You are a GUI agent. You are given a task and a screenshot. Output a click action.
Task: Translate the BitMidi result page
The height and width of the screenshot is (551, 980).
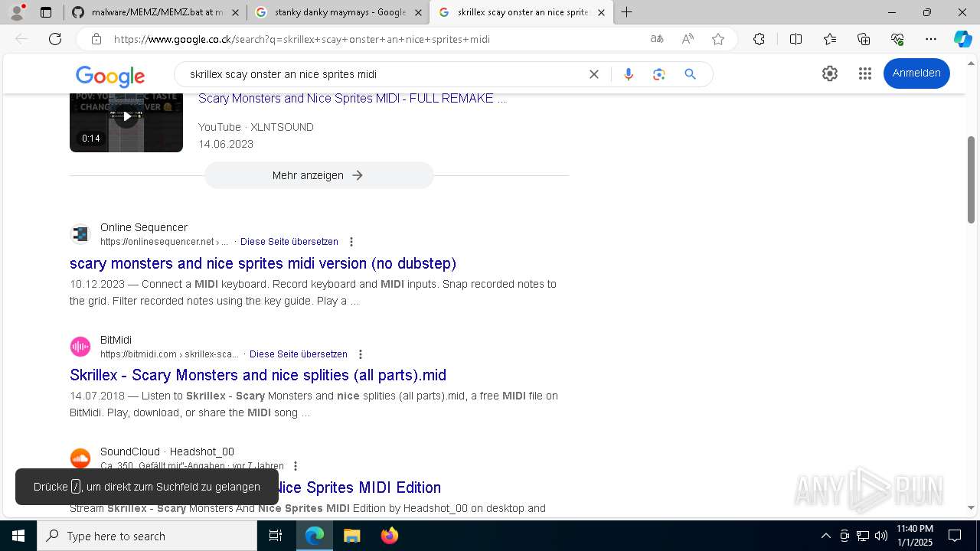click(299, 354)
